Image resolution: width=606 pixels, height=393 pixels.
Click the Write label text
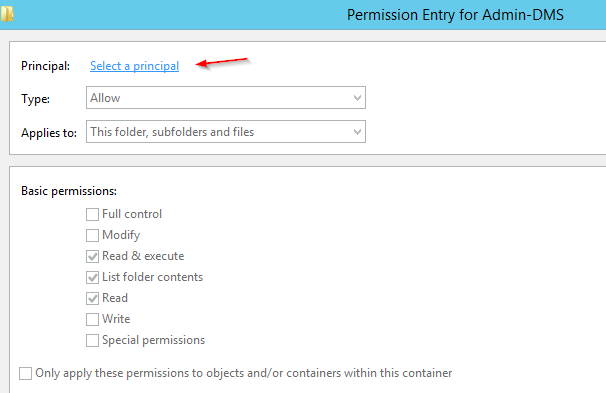(116, 319)
